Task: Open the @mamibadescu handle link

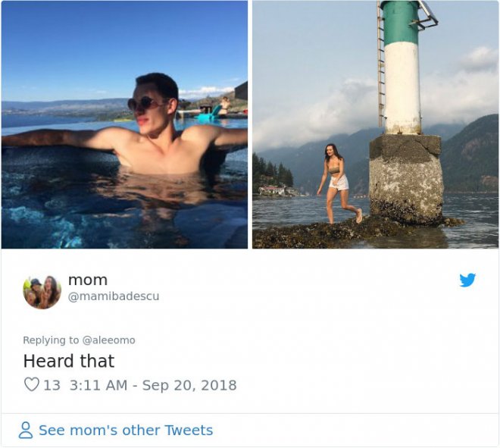Action: (114, 296)
